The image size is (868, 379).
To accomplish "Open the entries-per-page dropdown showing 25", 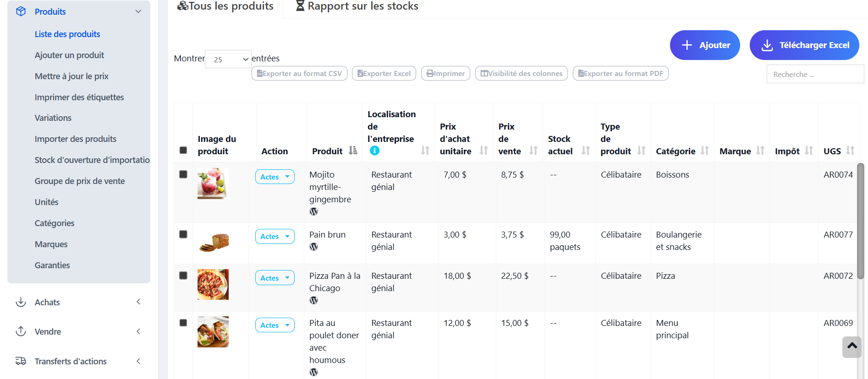I will 228,59.
